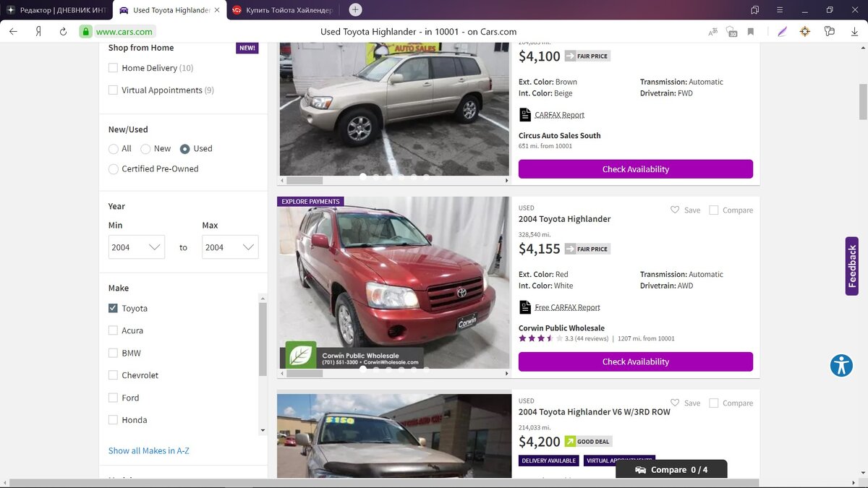
Task: Open the Max year dropdown
Action: point(230,247)
